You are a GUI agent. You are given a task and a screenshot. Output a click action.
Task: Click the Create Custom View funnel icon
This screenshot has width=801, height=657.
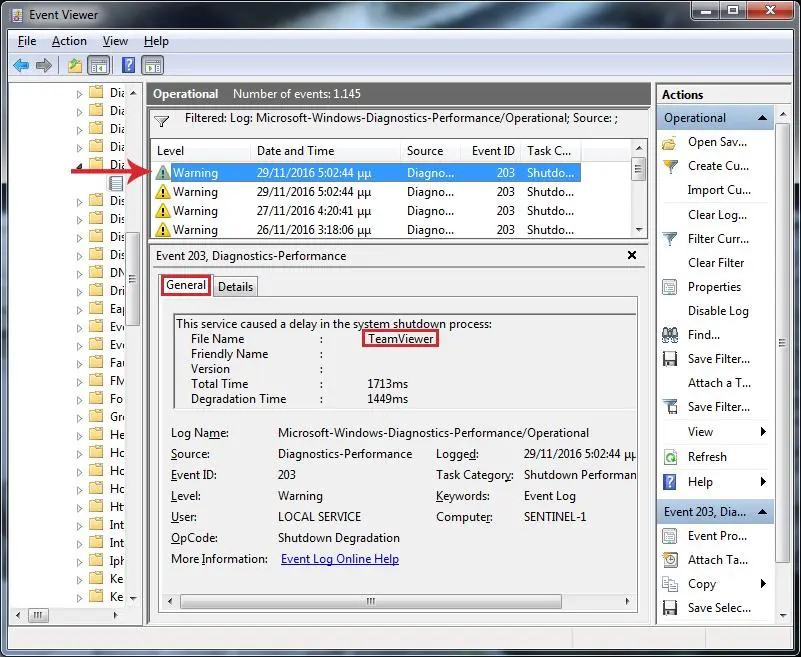670,167
